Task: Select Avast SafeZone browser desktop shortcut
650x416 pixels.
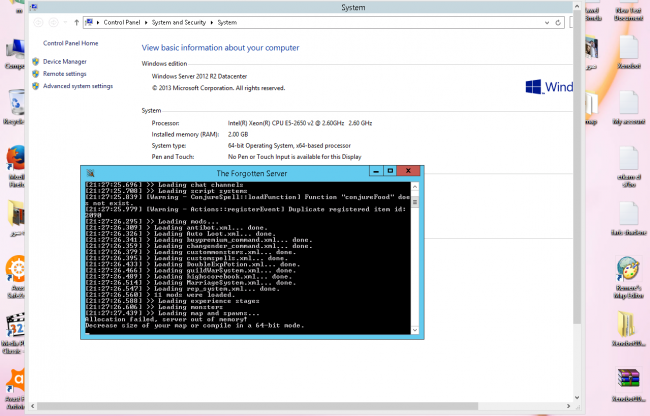Action: (x=16, y=277)
